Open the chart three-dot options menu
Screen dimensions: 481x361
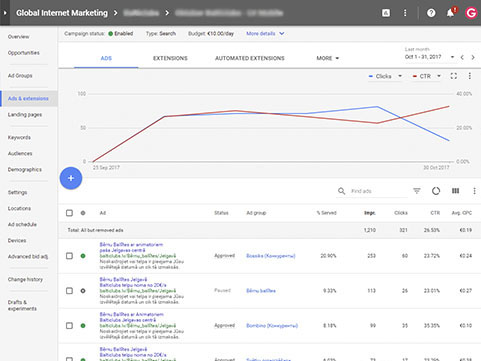click(x=469, y=76)
